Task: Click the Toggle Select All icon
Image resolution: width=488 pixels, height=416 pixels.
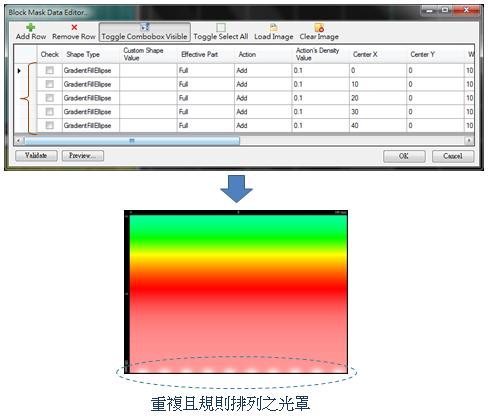Action: pos(221,27)
